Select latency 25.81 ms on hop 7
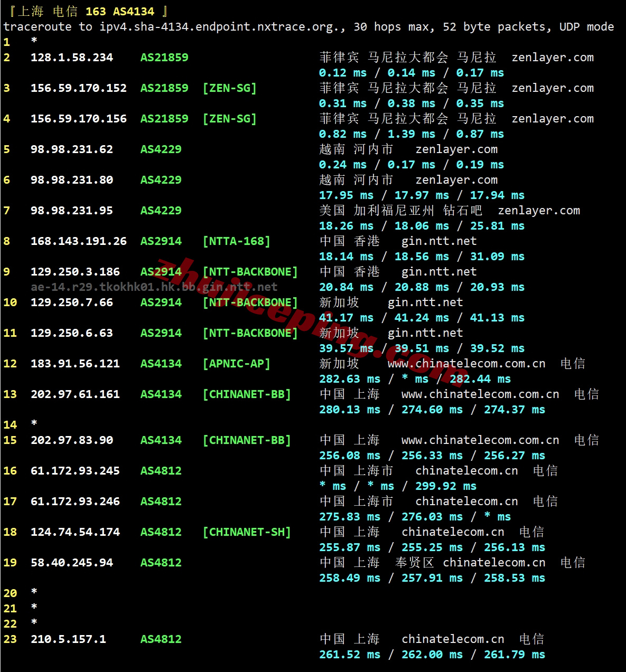The width and height of the screenshot is (626, 672). click(x=497, y=226)
